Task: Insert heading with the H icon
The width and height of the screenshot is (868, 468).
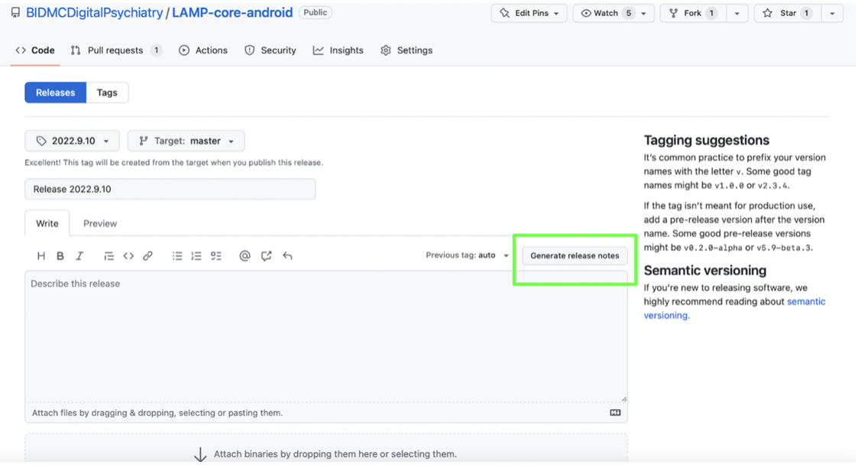Action: [41, 256]
